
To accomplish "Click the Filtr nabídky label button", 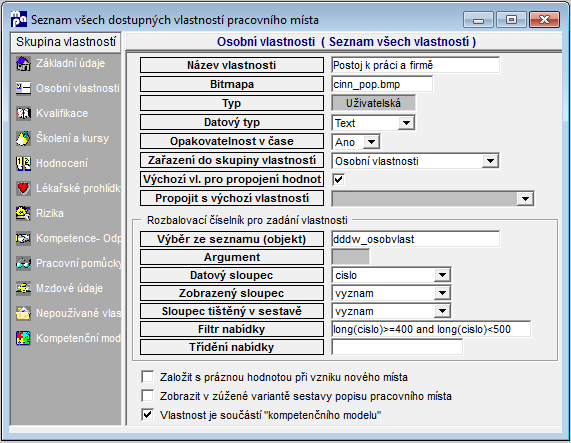I will click(x=232, y=329).
